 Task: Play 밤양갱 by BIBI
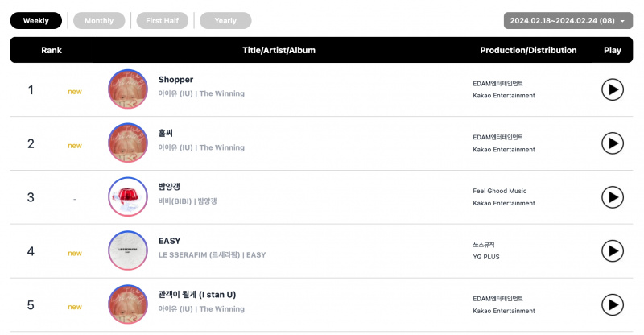point(613,197)
